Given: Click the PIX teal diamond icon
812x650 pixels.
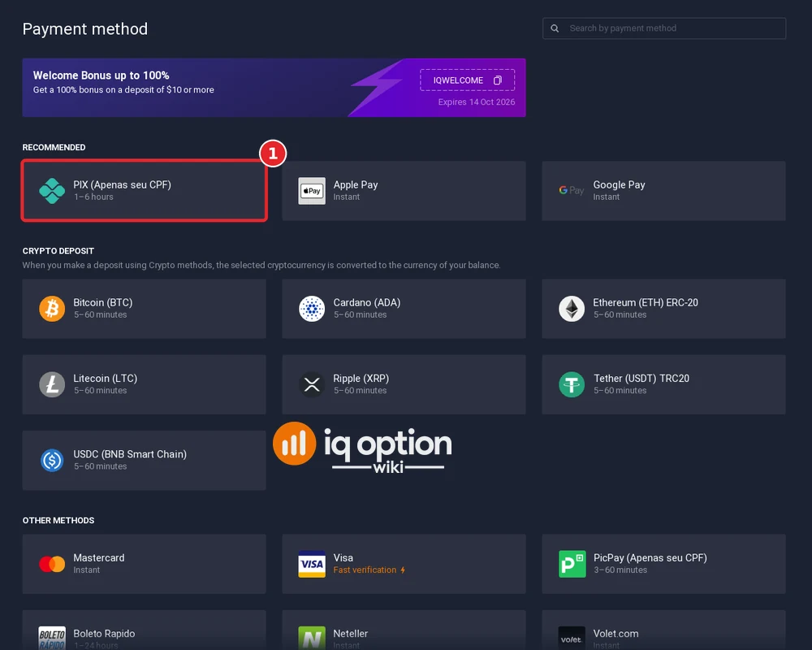Looking at the screenshot, I should (52, 191).
